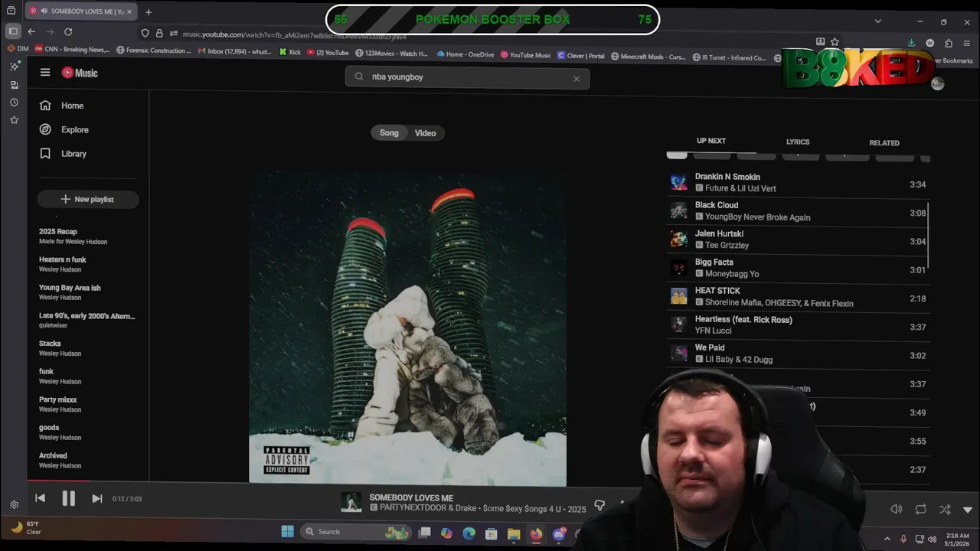Open the YouTube Music hamburger guide menu

(x=45, y=73)
